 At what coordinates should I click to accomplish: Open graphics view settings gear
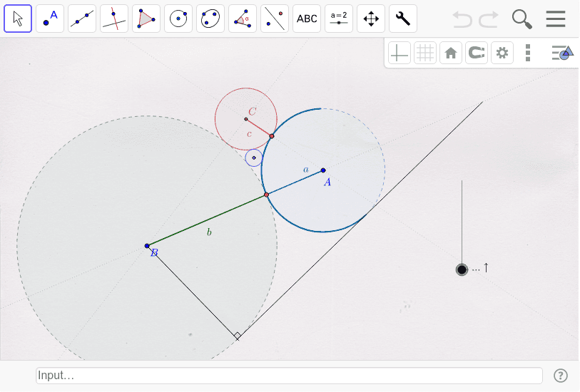(x=502, y=53)
